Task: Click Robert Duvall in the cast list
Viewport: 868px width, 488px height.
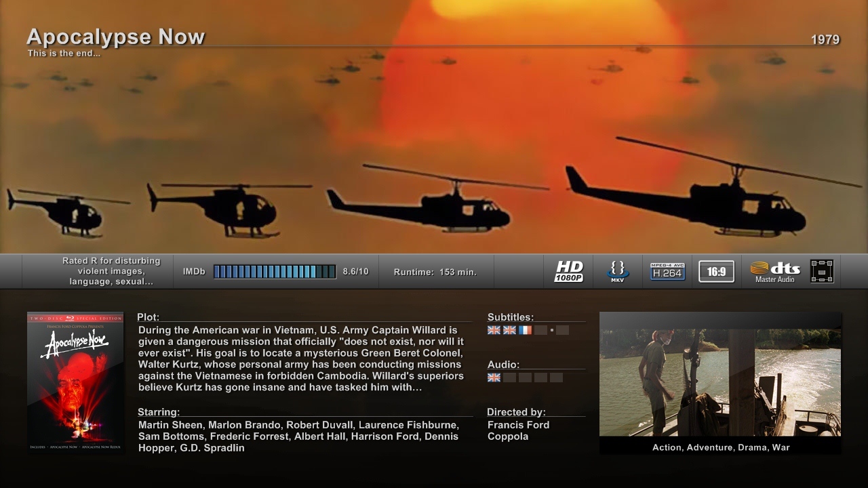Action: (x=319, y=425)
